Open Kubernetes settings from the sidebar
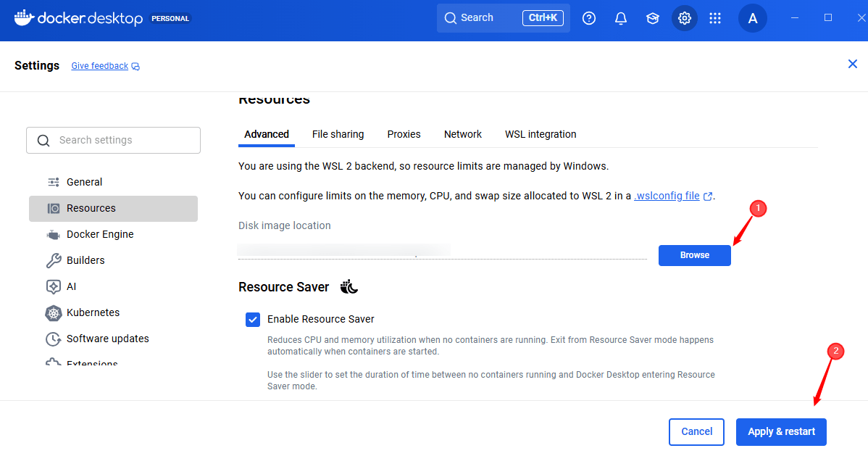The height and width of the screenshot is (456, 868). [93, 312]
